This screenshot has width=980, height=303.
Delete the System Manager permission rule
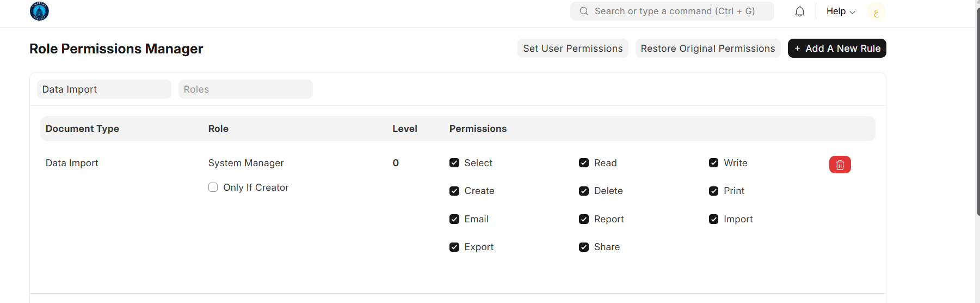click(x=840, y=165)
